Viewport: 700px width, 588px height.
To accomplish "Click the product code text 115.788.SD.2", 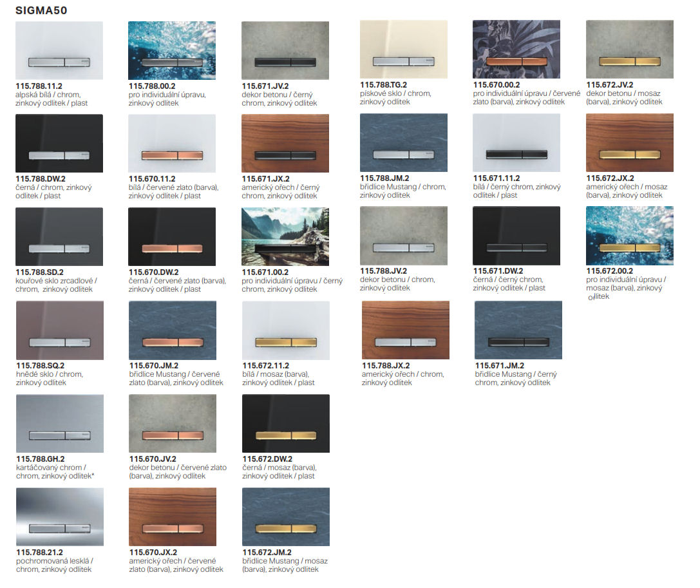I will pyautogui.click(x=40, y=272).
